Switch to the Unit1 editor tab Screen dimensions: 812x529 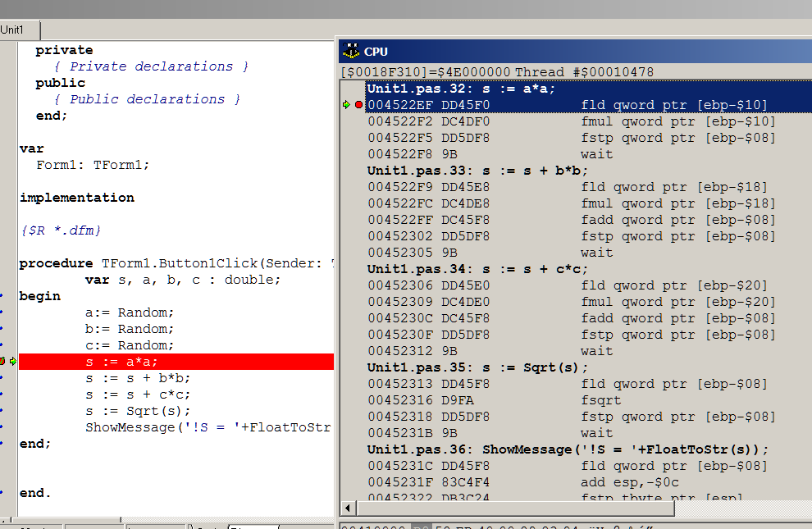(x=12, y=30)
